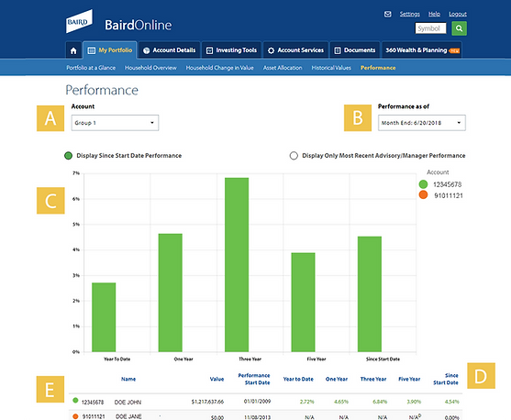Viewport: 511px width, 420px height.
Task: Open the Account Group 1 dropdown
Action: [115, 123]
